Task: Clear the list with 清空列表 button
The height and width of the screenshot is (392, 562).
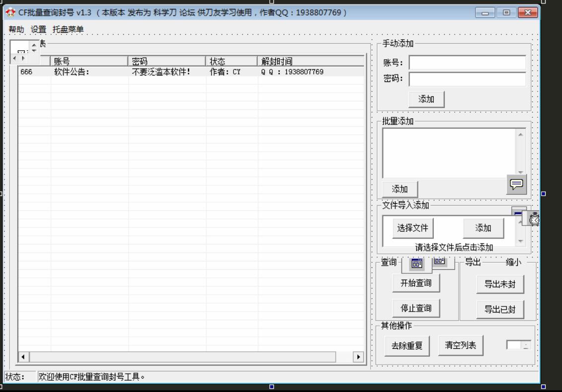Action: point(461,345)
